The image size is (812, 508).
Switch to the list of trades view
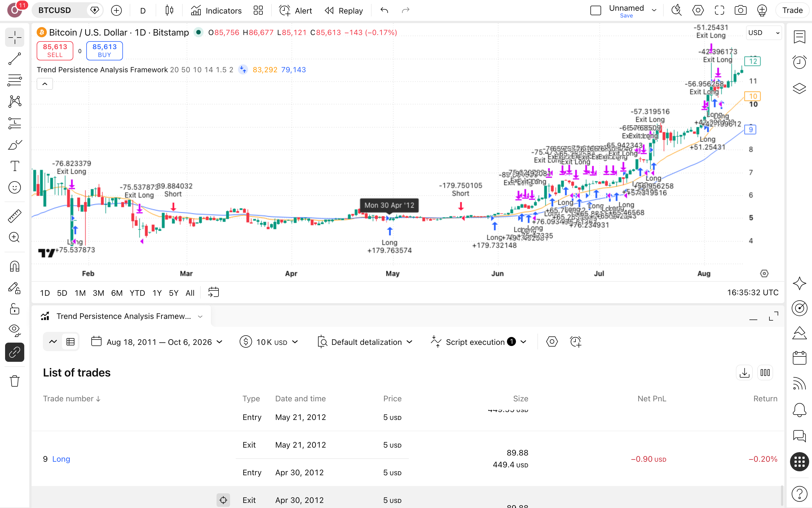70,342
